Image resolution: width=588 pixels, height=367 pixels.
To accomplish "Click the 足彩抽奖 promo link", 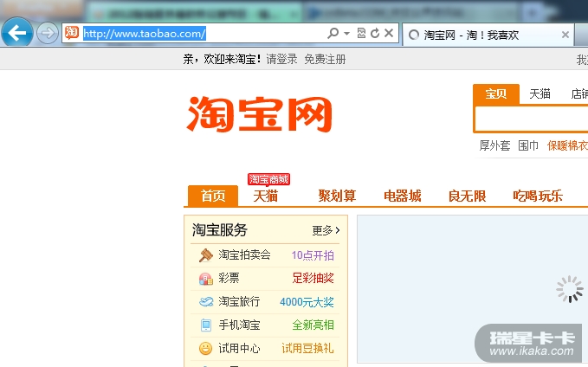I will (313, 278).
